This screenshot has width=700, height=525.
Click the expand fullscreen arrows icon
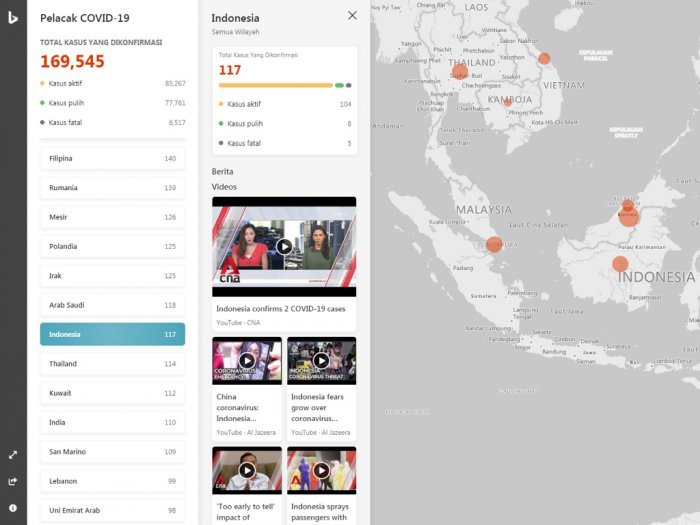pos(13,455)
